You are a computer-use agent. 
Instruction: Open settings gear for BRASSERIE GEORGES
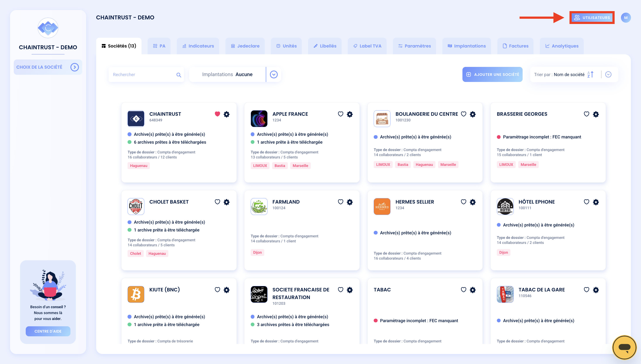click(x=596, y=114)
